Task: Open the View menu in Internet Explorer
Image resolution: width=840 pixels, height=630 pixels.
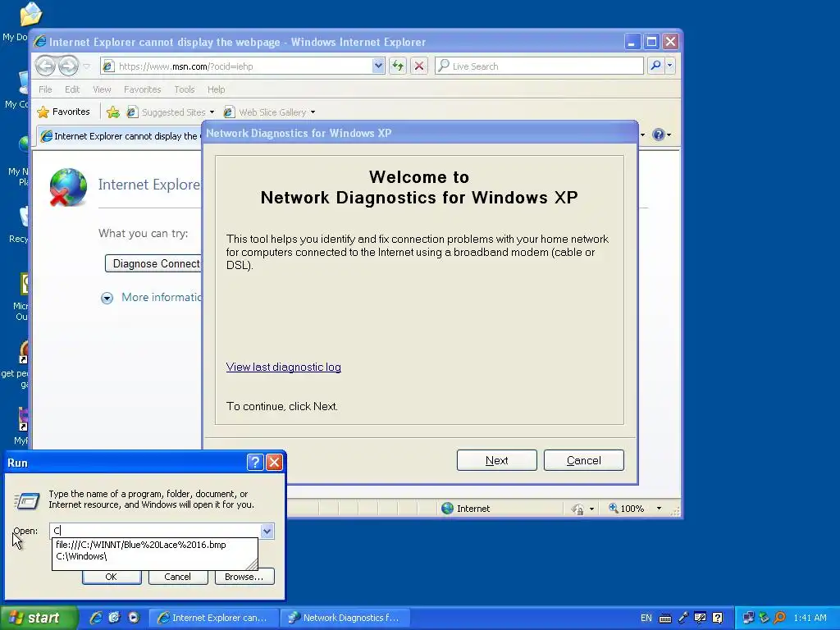Action: click(102, 89)
